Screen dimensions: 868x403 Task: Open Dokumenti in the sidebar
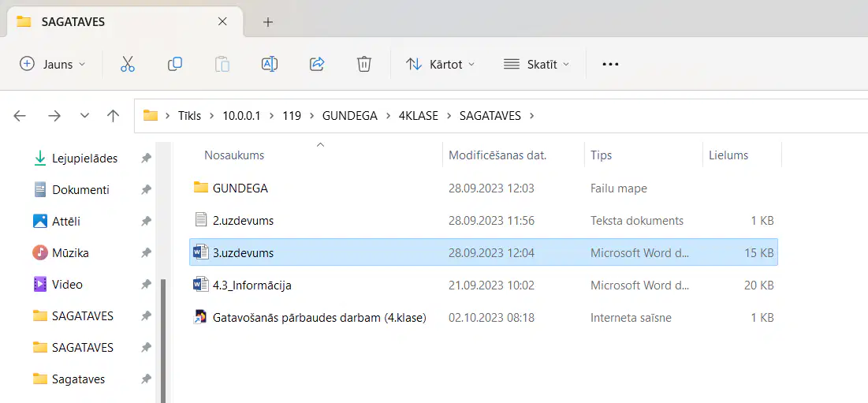(x=81, y=190)
